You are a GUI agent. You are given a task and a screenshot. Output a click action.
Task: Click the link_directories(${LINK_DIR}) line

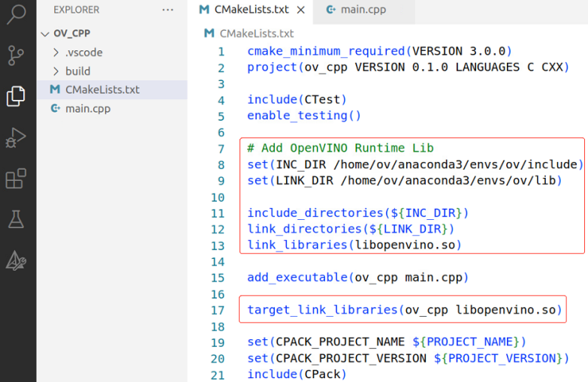pos(351,229)
